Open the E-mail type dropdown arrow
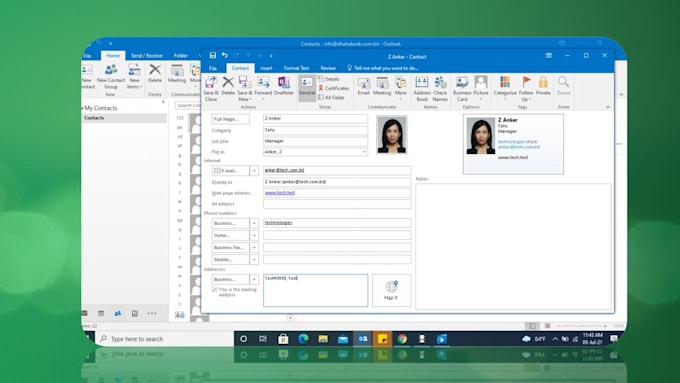 tap(254, 171)
